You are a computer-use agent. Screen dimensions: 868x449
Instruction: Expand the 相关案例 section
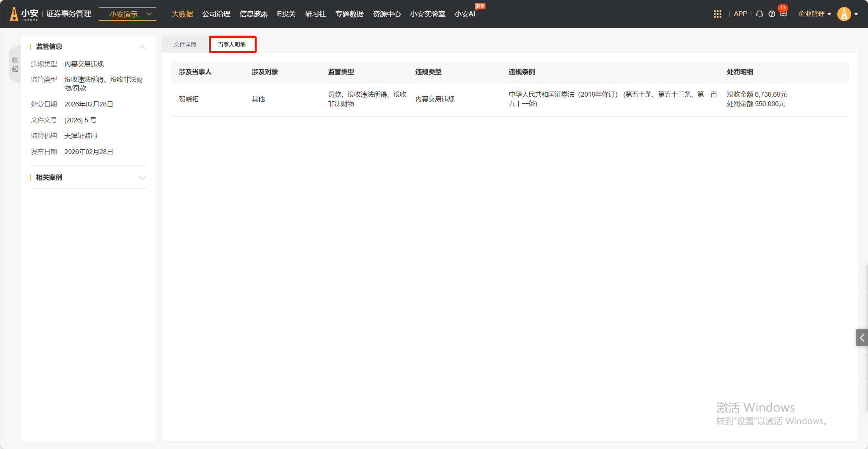[142, 178]
